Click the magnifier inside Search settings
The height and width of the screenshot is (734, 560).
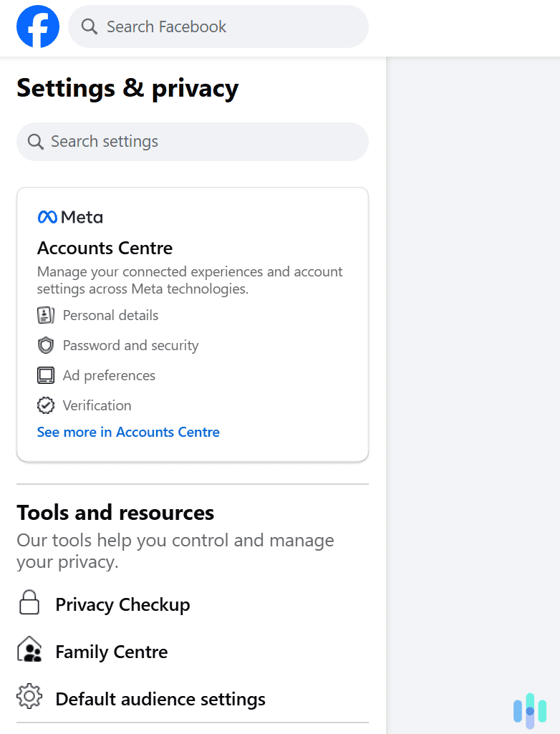pos(35,142)
